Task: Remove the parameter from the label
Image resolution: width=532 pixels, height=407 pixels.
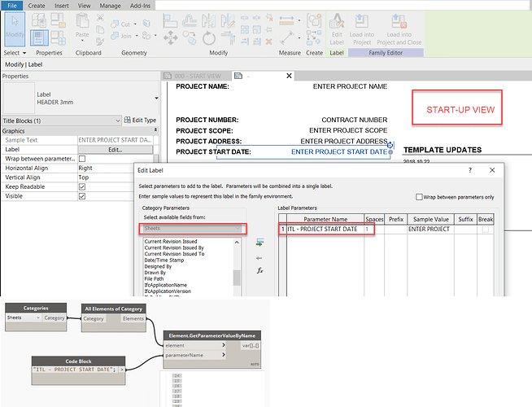Action: [x=259, y=258]
